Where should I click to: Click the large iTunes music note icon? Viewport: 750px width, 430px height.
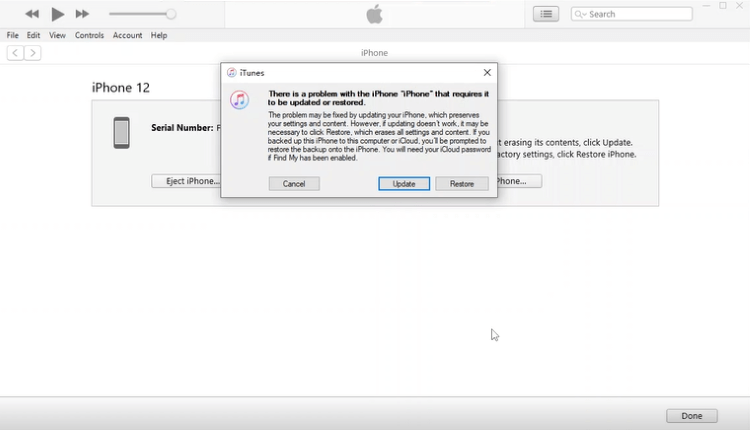tap(239, 99)
